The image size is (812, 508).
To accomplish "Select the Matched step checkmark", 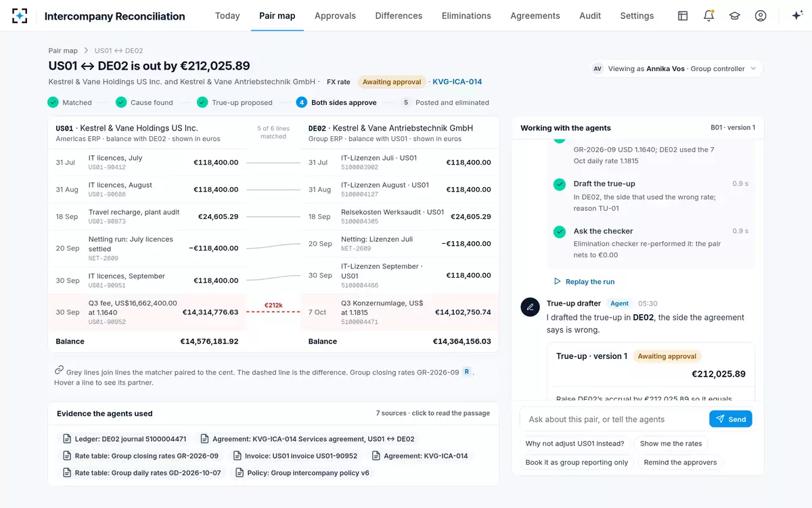I will click(x=53, y=102).
